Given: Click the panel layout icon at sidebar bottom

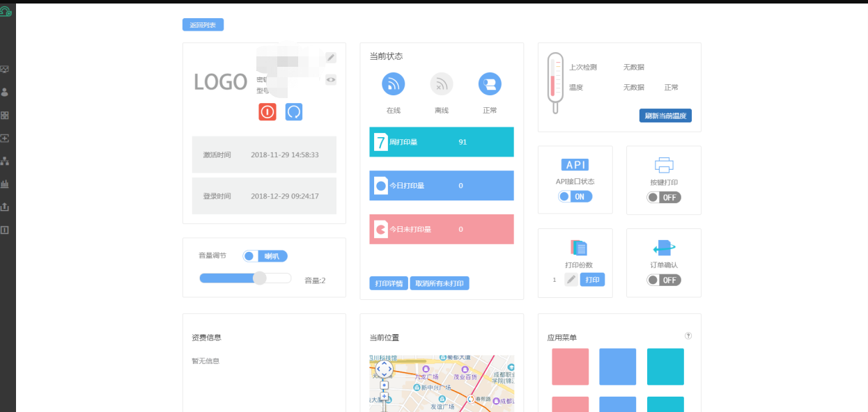Looking at the screenshot, I should 5,230.
